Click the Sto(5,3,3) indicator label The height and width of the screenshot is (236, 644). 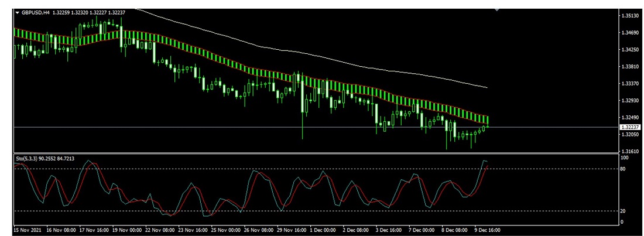pyautogui.click(x=28, y=159)
